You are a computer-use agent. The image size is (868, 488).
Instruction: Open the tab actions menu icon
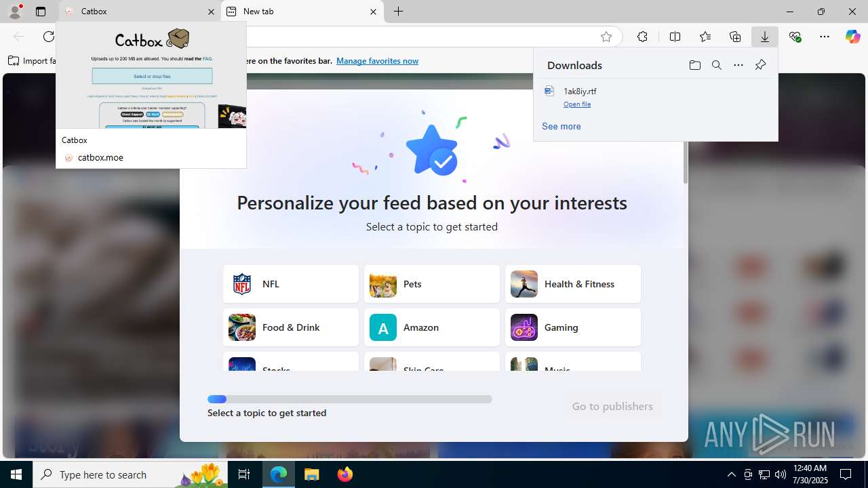click(x=41, y=12)
